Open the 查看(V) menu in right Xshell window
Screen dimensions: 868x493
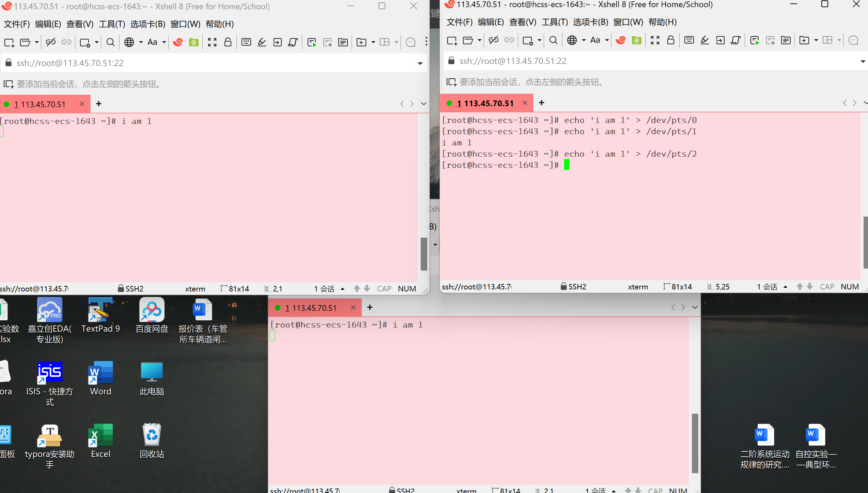(x=523, y=22)
